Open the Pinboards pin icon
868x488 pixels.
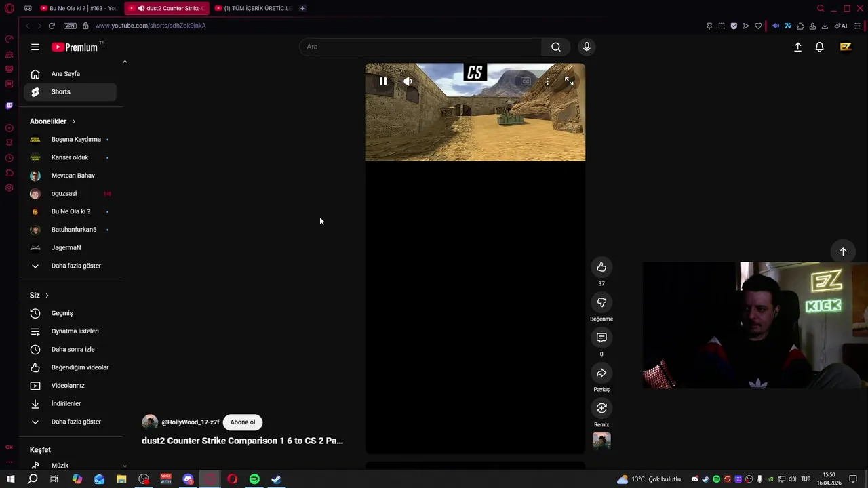(x=709, y=26)
